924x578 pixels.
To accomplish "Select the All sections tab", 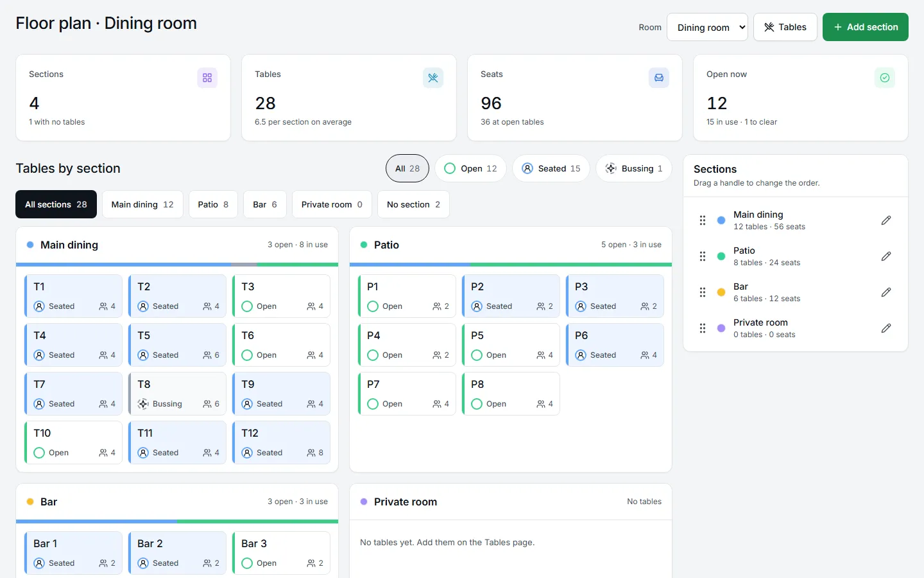I will 56,204.
